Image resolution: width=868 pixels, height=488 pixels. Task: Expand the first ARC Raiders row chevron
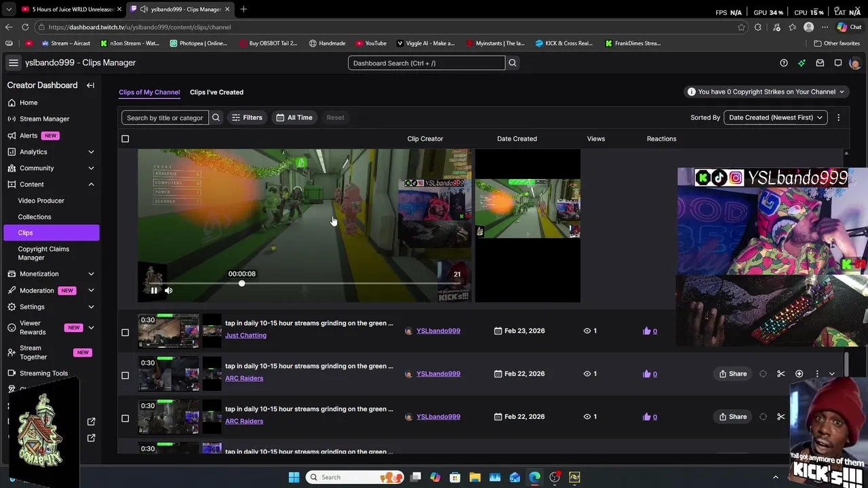[832, 374]
